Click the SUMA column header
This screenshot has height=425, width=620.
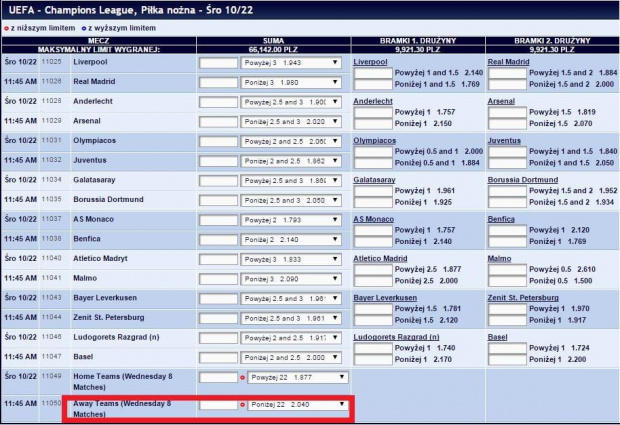pos(273,41)
